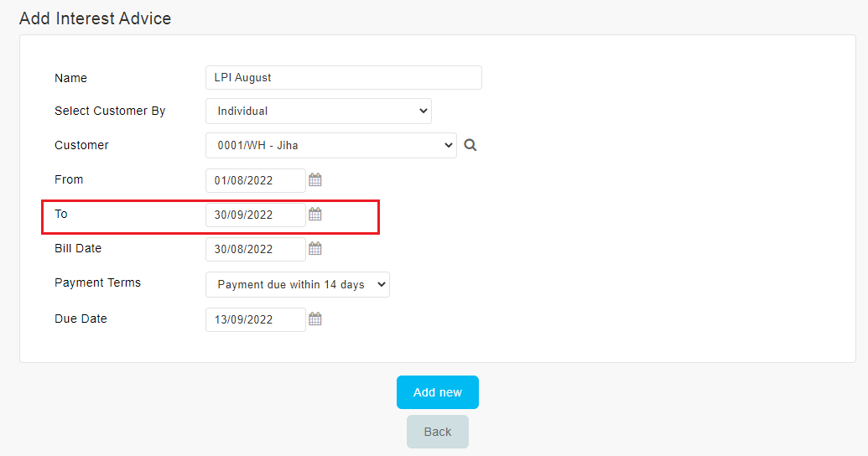Open the calendar picker for From date
The width and height of the screenshot is (868, 456).
315,180
